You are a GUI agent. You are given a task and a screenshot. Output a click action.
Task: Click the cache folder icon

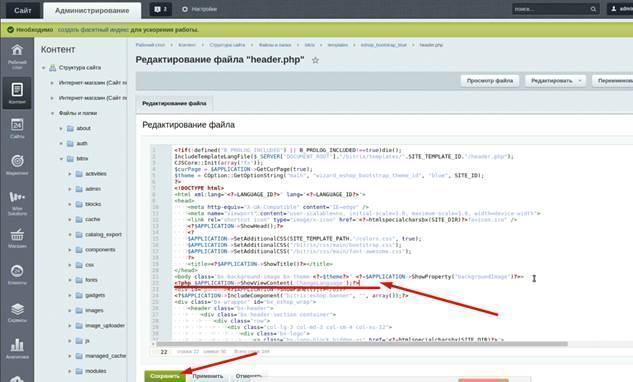point(79,219)
